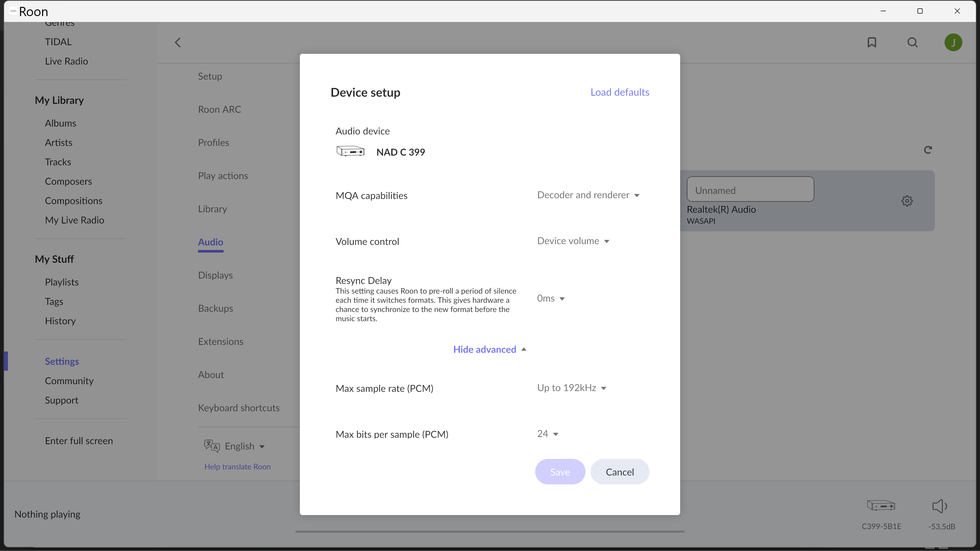Viewport: 980px width, 551px height.
Task: Go to Live Radio in sidebar
Action: [66, 61]
